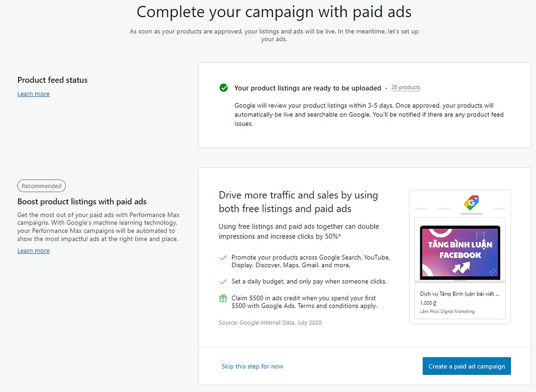
Task: Click the Tăng Bình Luận Facebook thumbnail
Action: [460, 253]
